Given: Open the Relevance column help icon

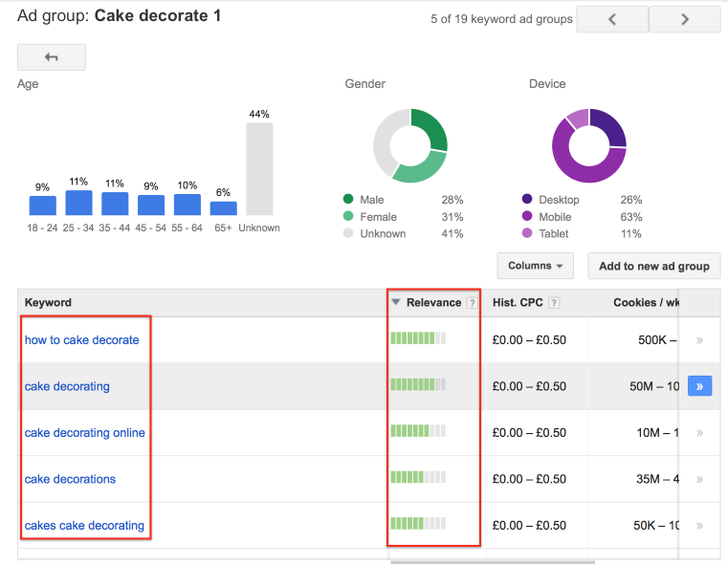Looking at the screenshot, I should click(472, 303).
